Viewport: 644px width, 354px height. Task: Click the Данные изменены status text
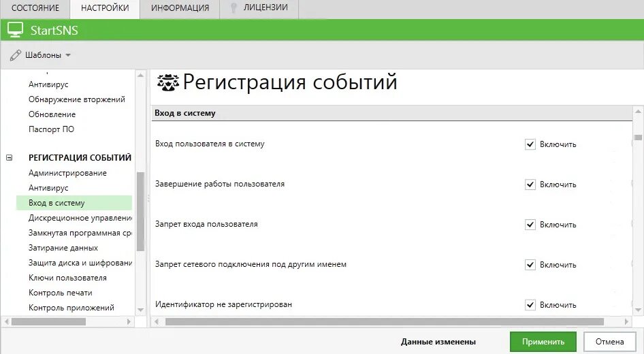pos(438,342)
